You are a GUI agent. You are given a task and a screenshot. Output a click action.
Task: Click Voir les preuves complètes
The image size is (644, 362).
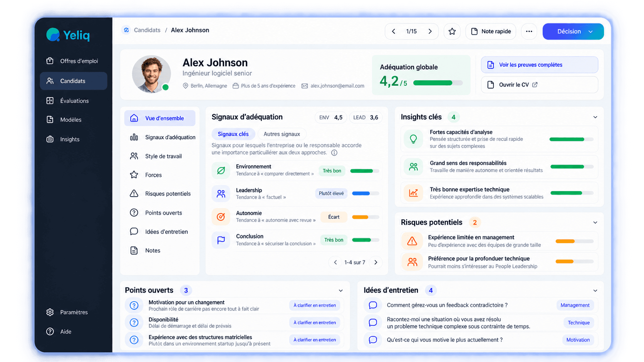[x=540, y=65]
